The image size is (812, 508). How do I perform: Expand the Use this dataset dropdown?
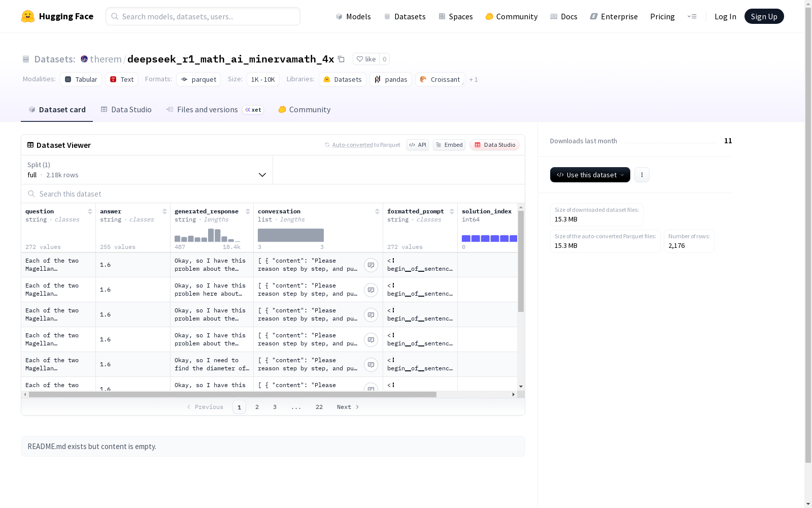590,175
